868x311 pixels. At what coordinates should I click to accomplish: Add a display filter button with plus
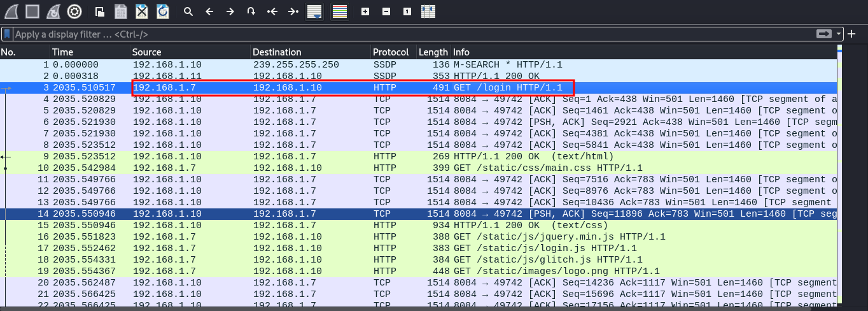(x=852, y=34)
